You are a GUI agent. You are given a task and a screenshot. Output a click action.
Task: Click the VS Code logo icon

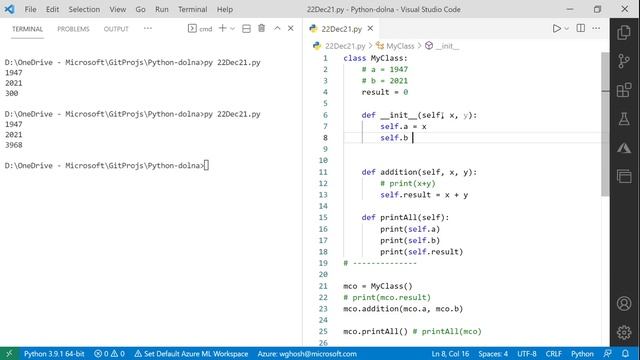click(x=9, y=9)
